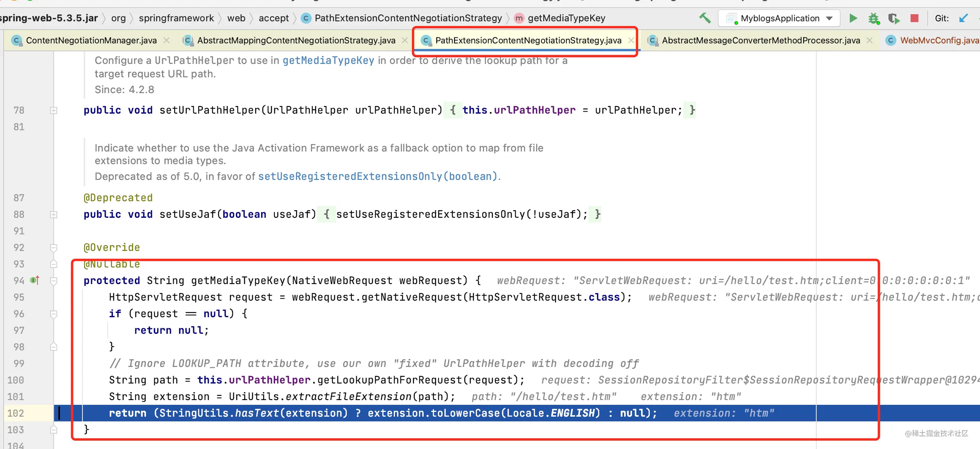Click the fold end marker at line 93

(x=54, y=264)
